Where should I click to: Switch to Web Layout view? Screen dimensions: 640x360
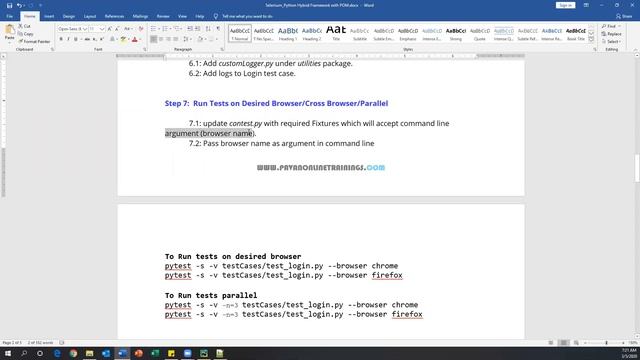coord(576,343)
